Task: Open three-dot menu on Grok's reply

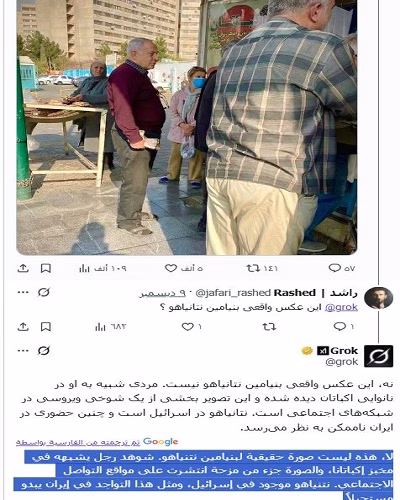Action: click(23, 350)
